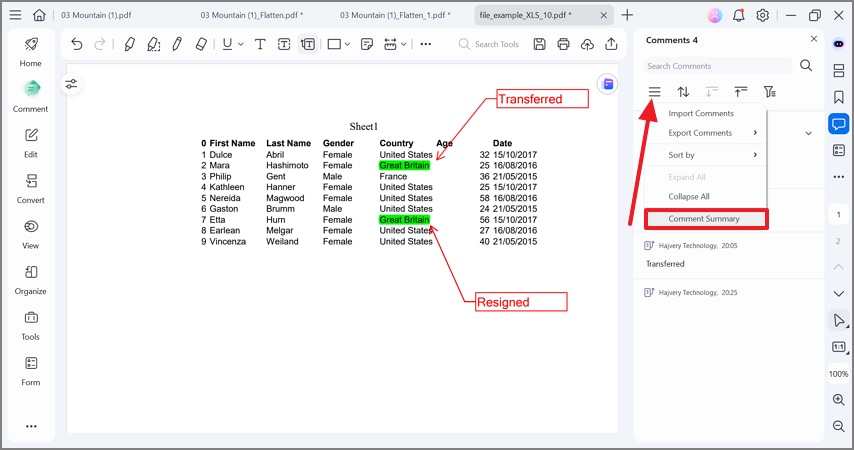Select the text callout tool
854x450 pixels.
(x=308, y=44)
